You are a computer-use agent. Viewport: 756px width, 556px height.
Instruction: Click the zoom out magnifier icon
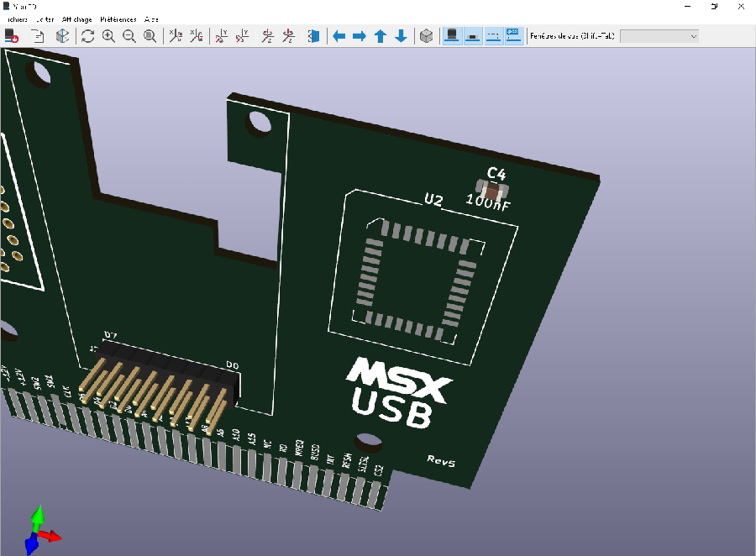(129, 36)
